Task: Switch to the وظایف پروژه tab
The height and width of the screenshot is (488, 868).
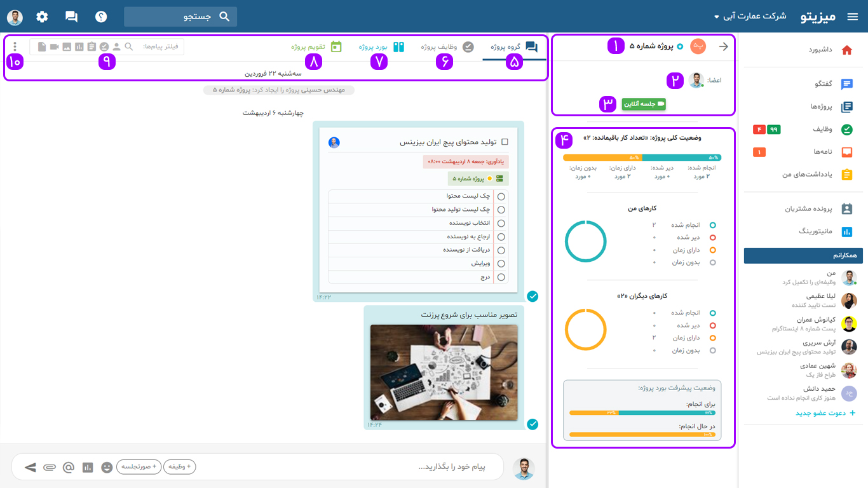Action: click(447, 46)
